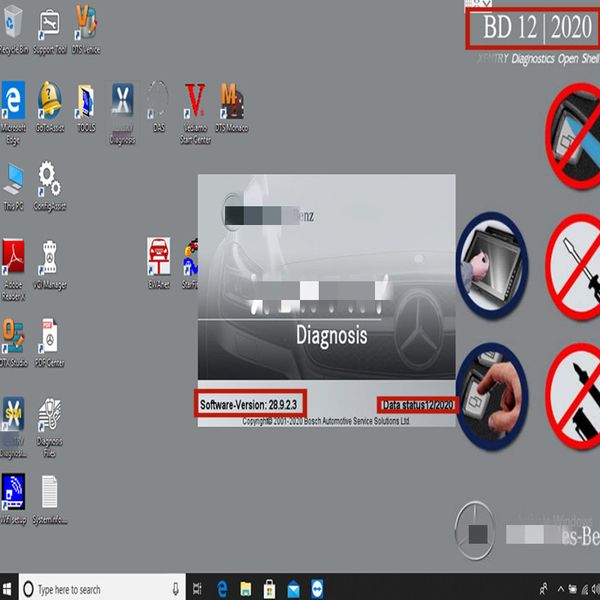
Task: Open the DTS Venice shortcut
Action: point(86,30)
